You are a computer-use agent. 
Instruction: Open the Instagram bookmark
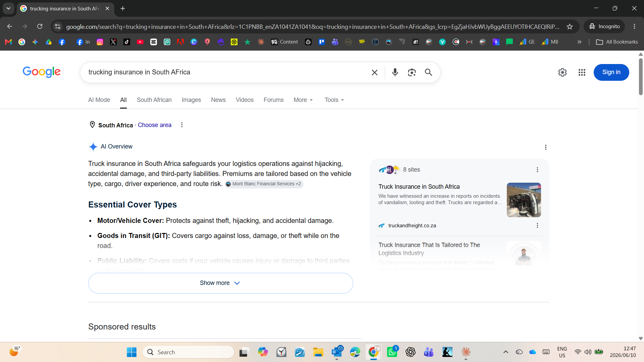pos(100,42)
